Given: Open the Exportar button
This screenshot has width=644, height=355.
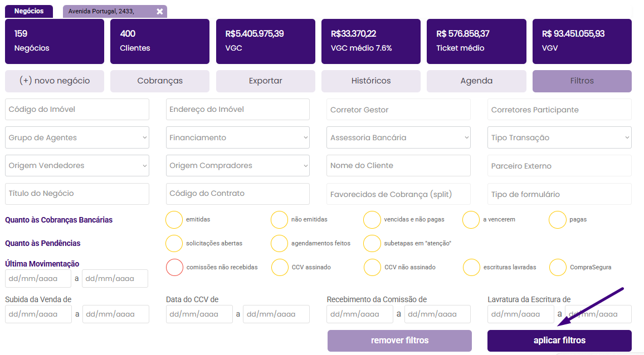Looking at the screenshot, I should (x=266, y=81).
